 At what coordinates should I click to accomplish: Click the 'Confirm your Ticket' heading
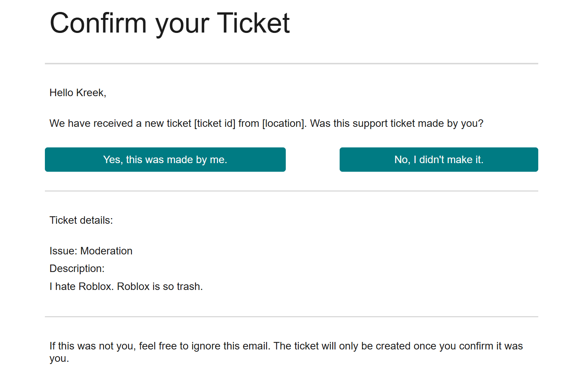click(x=169, y=23)
